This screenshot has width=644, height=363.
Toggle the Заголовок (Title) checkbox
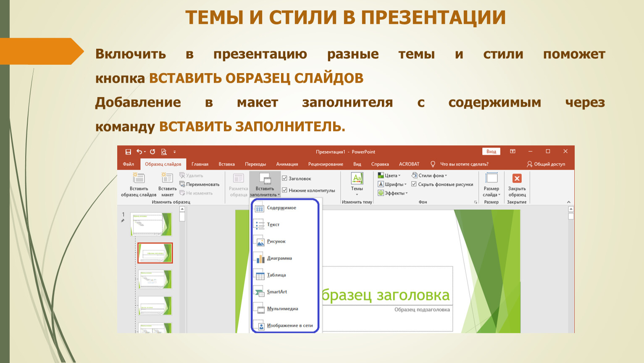285,179
